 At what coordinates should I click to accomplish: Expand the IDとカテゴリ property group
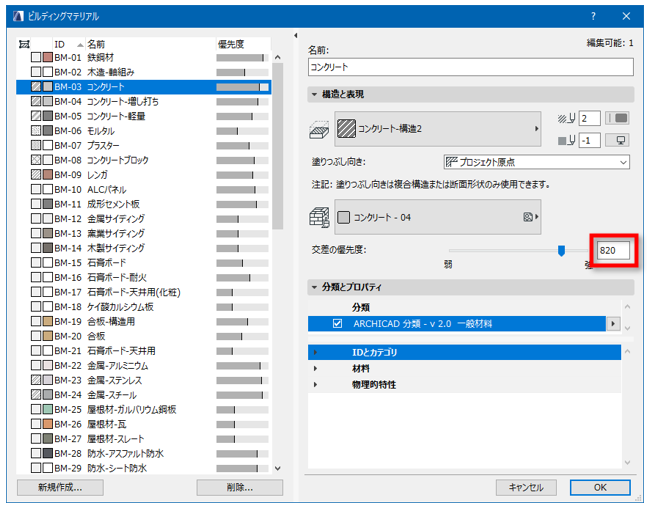tap(315, 352)
